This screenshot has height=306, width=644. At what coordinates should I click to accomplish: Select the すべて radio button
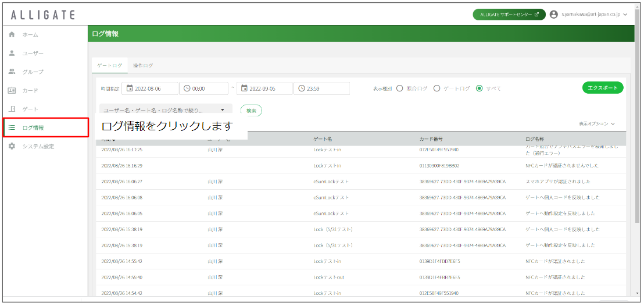tap(479, 88)
